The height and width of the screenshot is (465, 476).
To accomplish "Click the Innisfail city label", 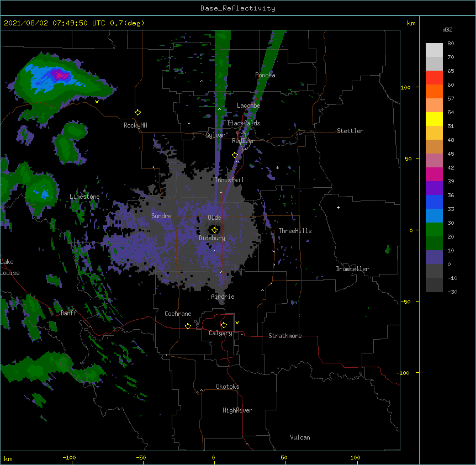I will point(229,180).
